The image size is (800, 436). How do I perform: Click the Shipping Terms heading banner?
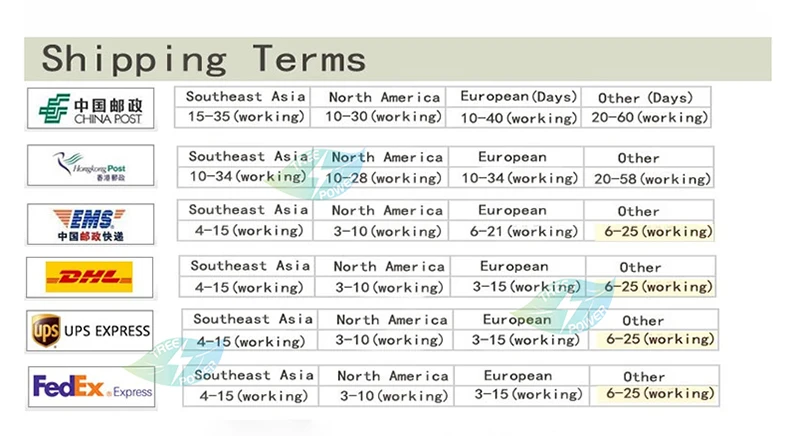point(397,59)
